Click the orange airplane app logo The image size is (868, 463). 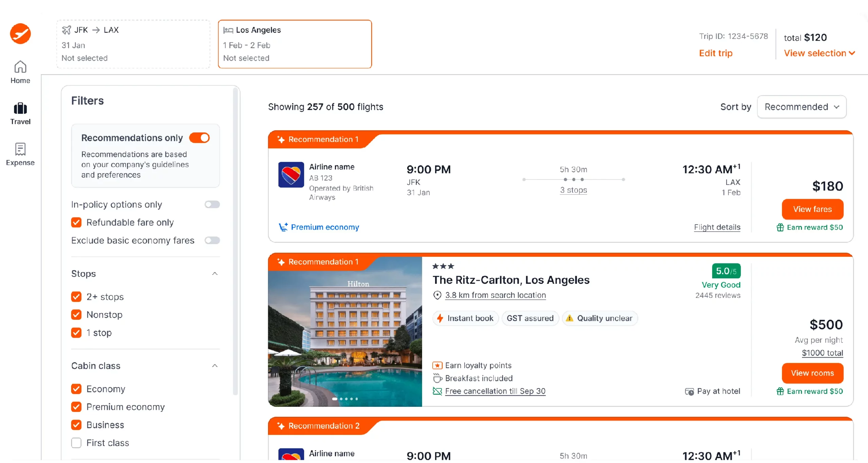20,34
